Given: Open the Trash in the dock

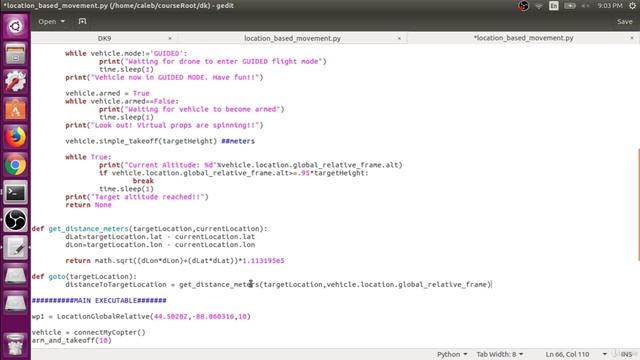Looking at the screenshot, I should tap(15, 345).
